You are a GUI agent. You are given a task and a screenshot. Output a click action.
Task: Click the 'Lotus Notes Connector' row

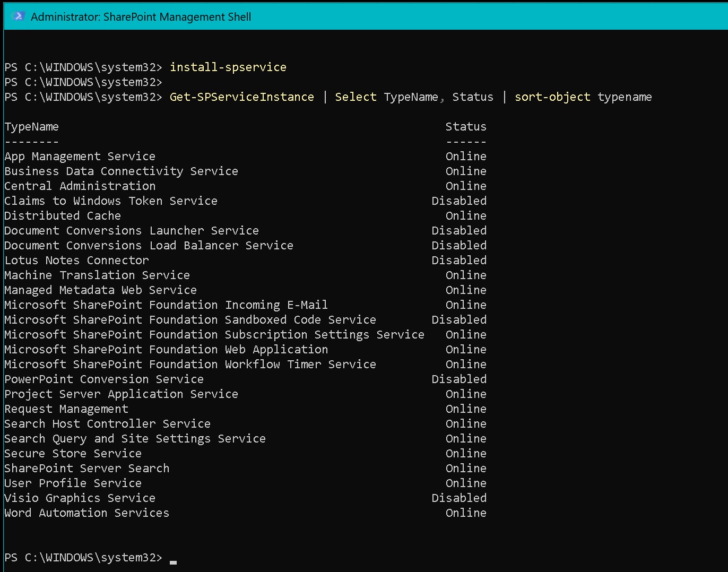[246, 261]
